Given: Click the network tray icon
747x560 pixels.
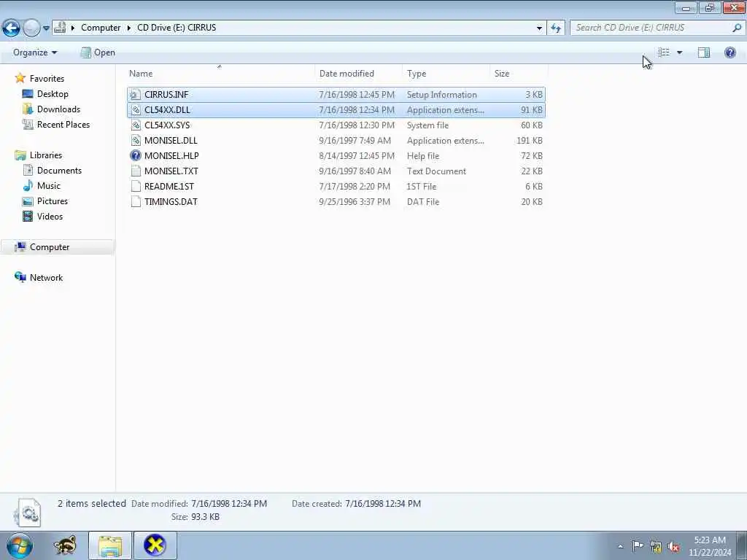Looking at the screenshot, I should 656,547.
